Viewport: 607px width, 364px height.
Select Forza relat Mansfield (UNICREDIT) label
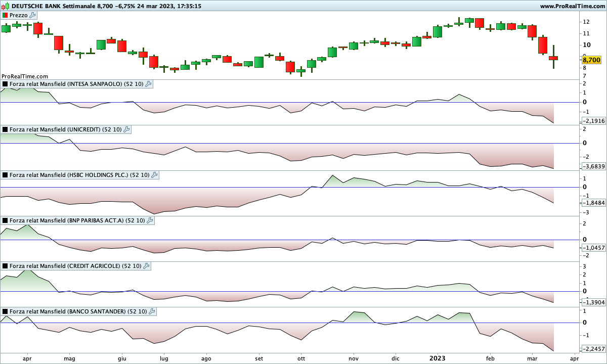pyautogui.click(x=65, y=129)
